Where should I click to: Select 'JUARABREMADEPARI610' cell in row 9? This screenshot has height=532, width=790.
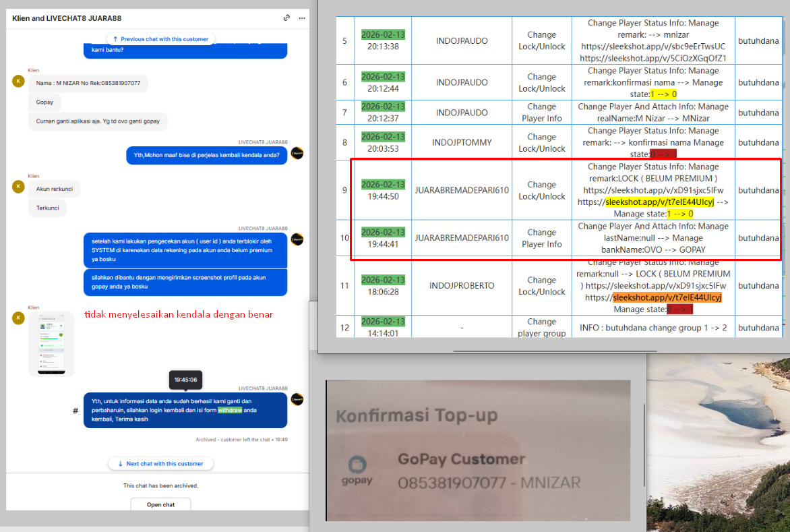462,190
